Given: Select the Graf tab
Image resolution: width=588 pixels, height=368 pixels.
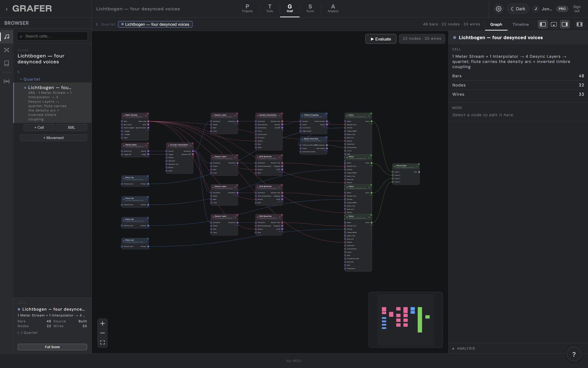Looking at the screenshot, I should click(290, 8).
